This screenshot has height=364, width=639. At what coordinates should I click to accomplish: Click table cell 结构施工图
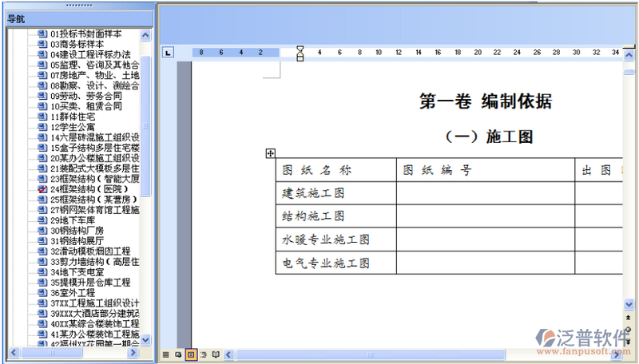336,216
